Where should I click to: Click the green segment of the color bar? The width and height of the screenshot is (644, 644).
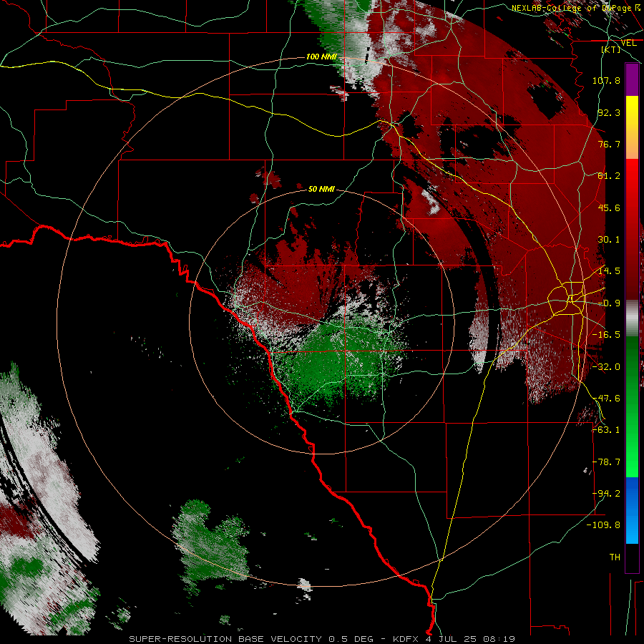(x=632, y=406)
